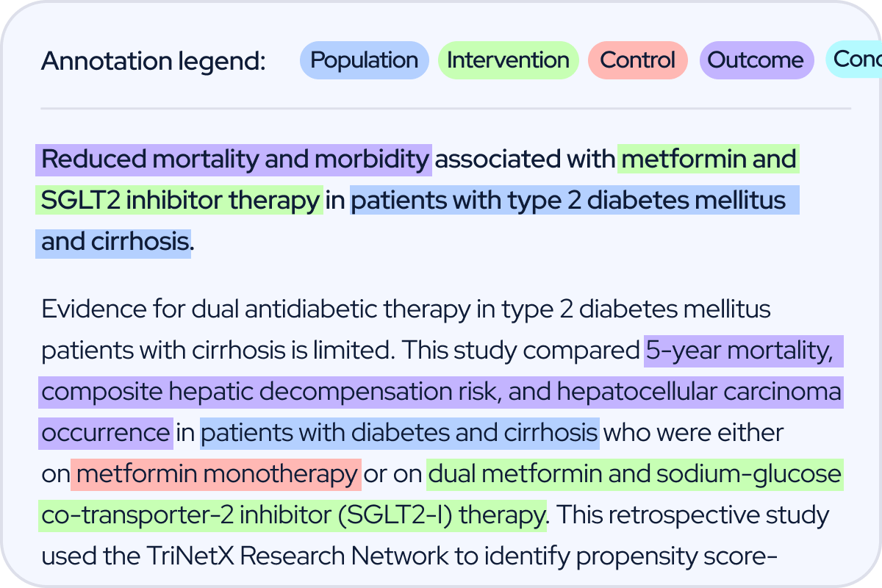Click the purple 'occurrence' highlight
Viewport: 882px width, 588px height.
tap(106, 433)
